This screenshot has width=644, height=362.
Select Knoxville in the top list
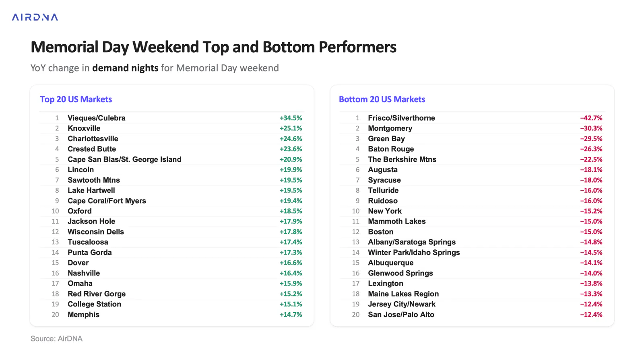pos(84,128)
